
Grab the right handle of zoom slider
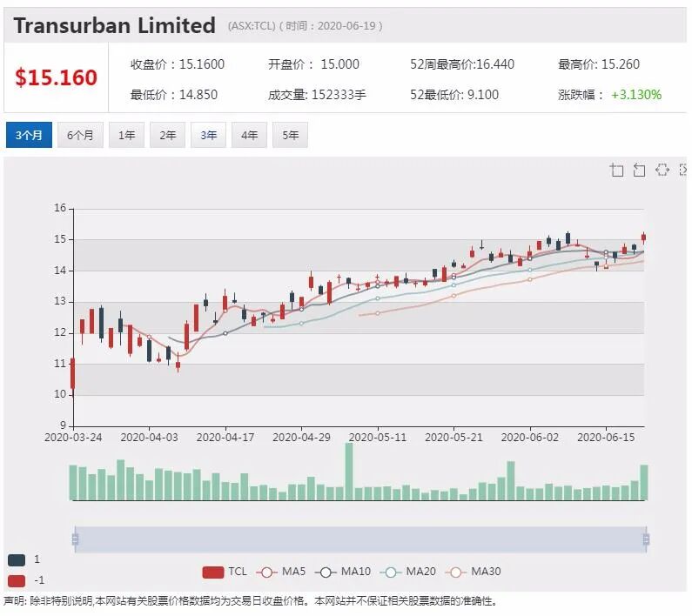646,539
